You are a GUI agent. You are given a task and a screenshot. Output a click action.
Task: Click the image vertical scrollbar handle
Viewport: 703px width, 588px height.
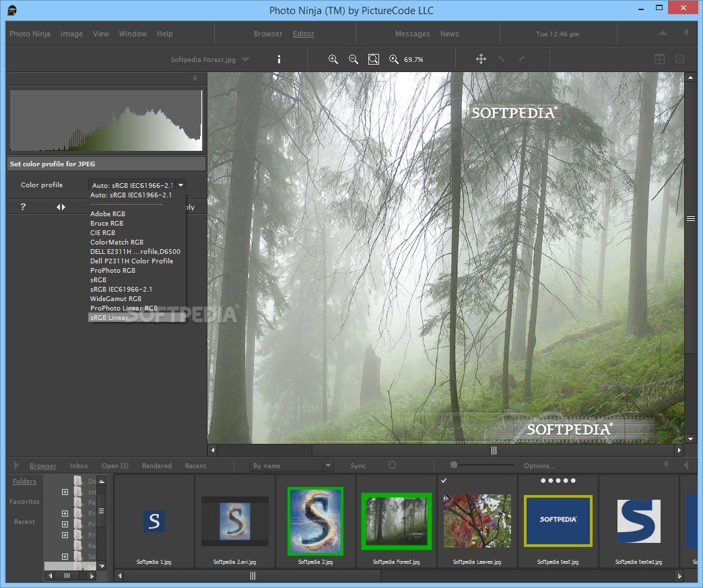point(690,218)
